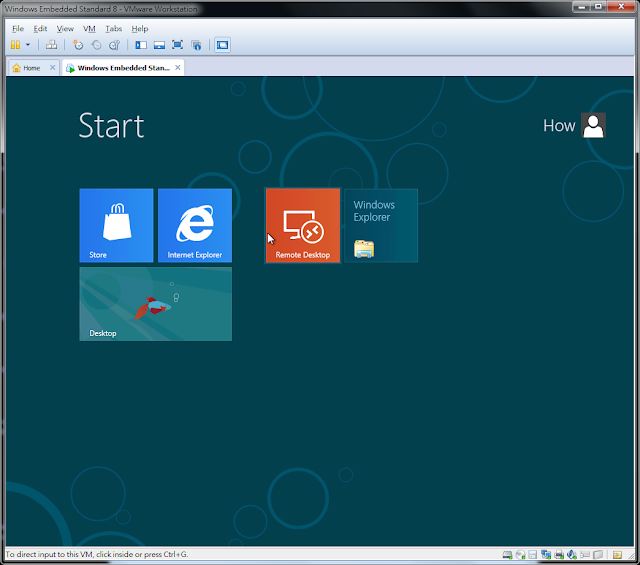
Task: Open the snapshot manager
Action: point(115,45)
